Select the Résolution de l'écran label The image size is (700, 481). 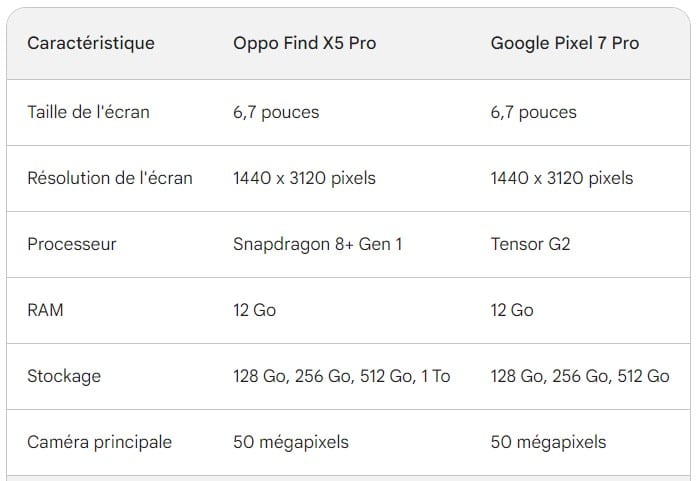110,178
